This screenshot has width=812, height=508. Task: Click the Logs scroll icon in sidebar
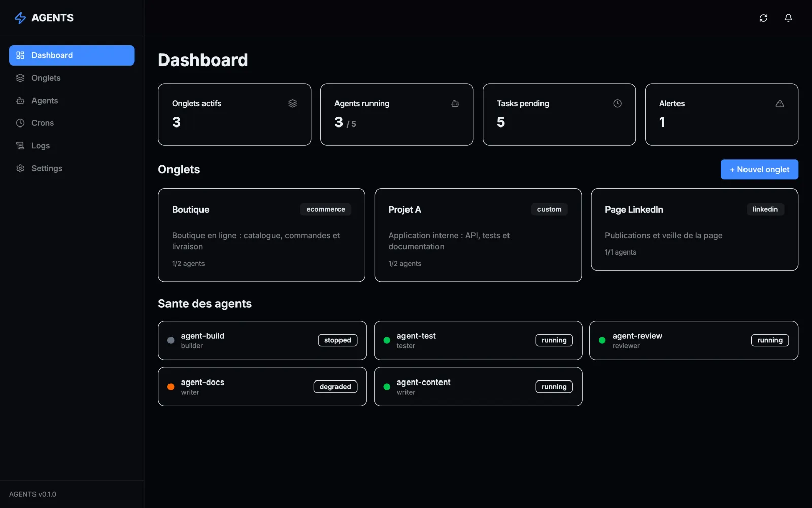click(20, 146)
